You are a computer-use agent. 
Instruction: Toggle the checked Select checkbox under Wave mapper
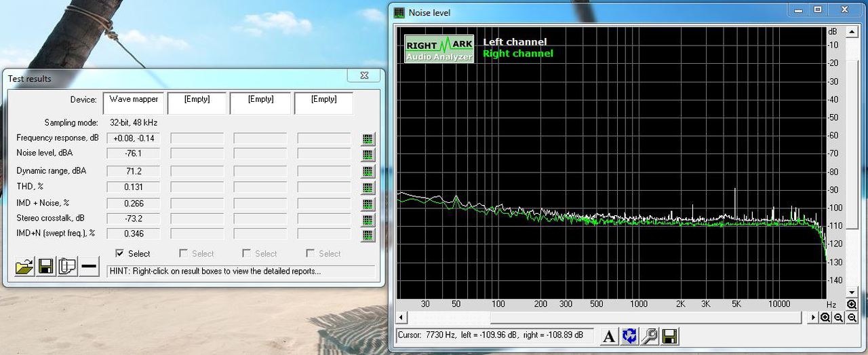(x=120, y=253)
